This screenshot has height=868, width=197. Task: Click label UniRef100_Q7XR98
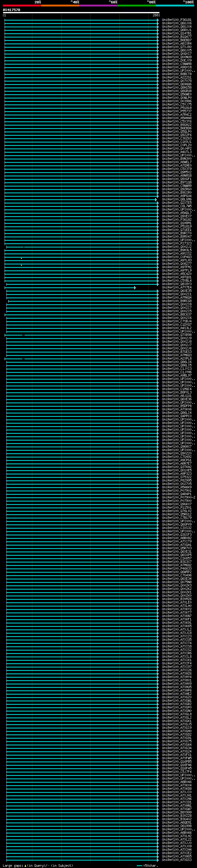click(177, 335)
